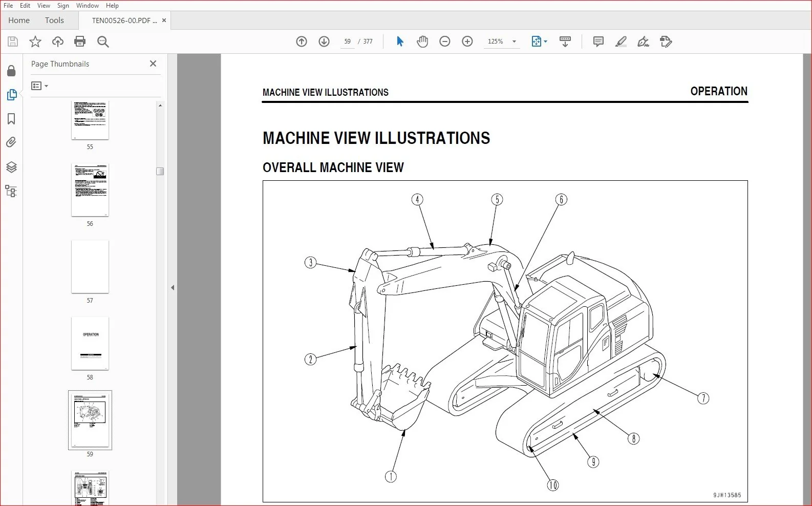This screenshot has width=812, height=506.
Task: Click the OPERATION header text on page
Action: pos(719,91)
